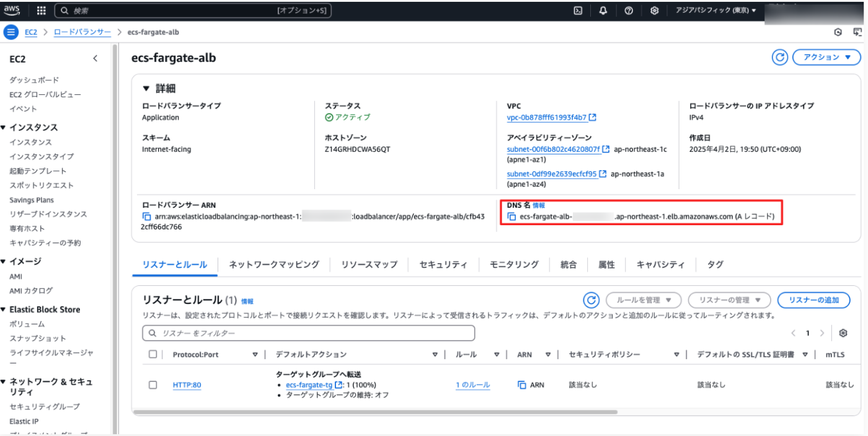Click the listeners table horizontal scrollbar
The image size is (868, 436).
tap(375, 411)
